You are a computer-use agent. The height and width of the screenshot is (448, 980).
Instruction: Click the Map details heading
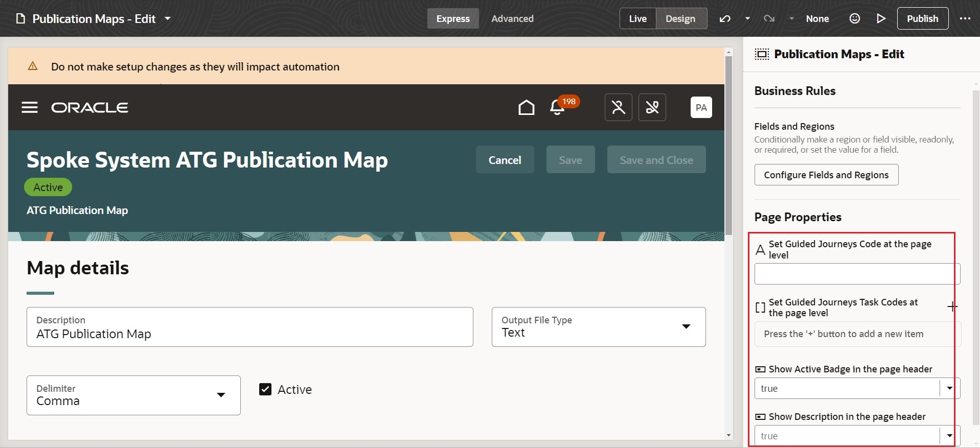pos(78,268)
